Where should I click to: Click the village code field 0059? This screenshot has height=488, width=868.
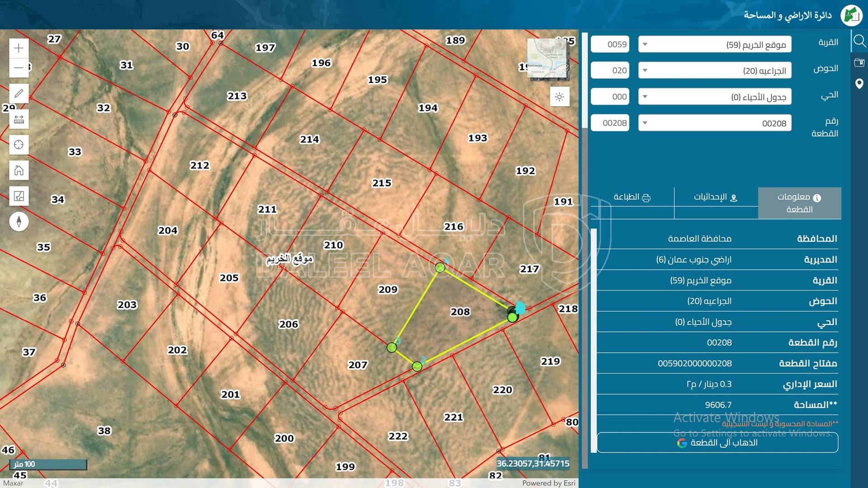[610, 44]
